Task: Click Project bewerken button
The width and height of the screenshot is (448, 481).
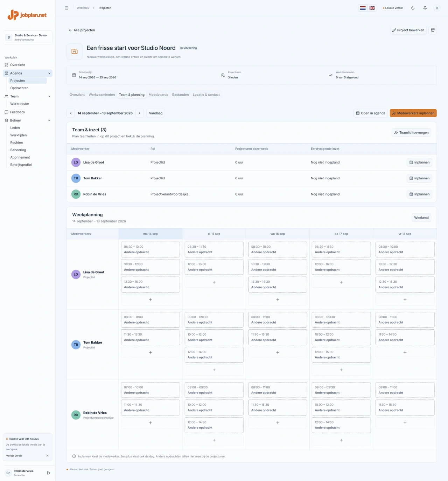Action: (x=408, y=30)
